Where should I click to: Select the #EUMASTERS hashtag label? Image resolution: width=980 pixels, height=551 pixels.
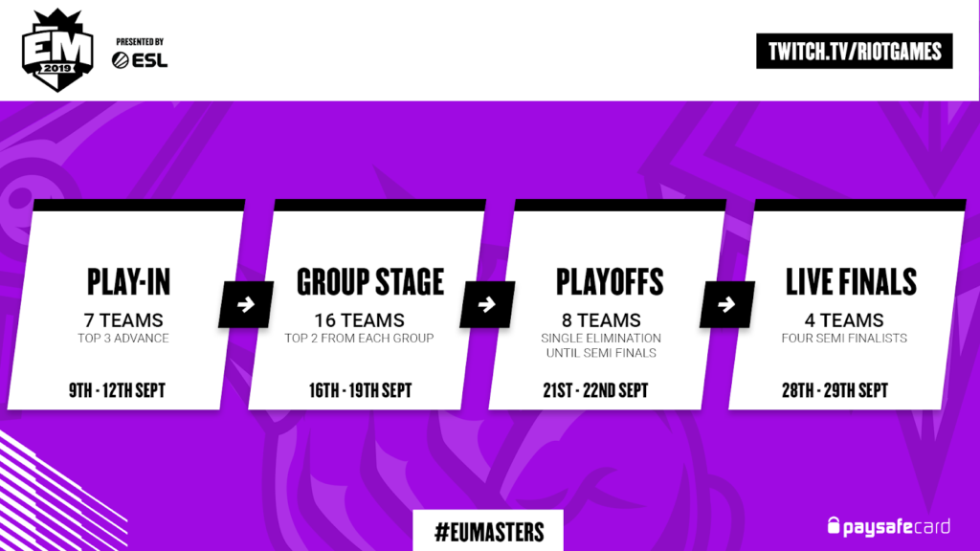click(x=488, y=532)
